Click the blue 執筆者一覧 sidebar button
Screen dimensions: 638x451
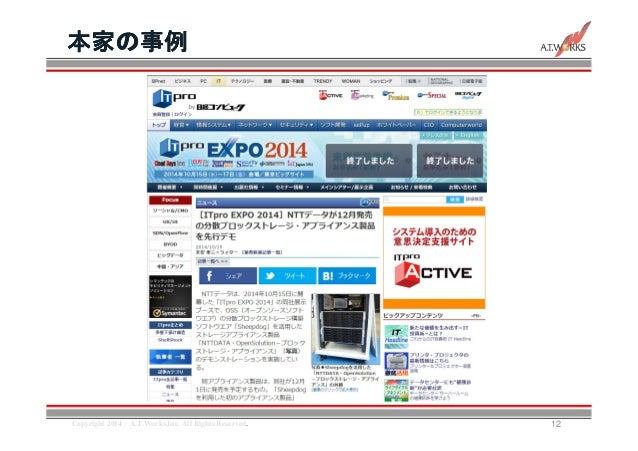pyautogui.click(x=170, y=357)
